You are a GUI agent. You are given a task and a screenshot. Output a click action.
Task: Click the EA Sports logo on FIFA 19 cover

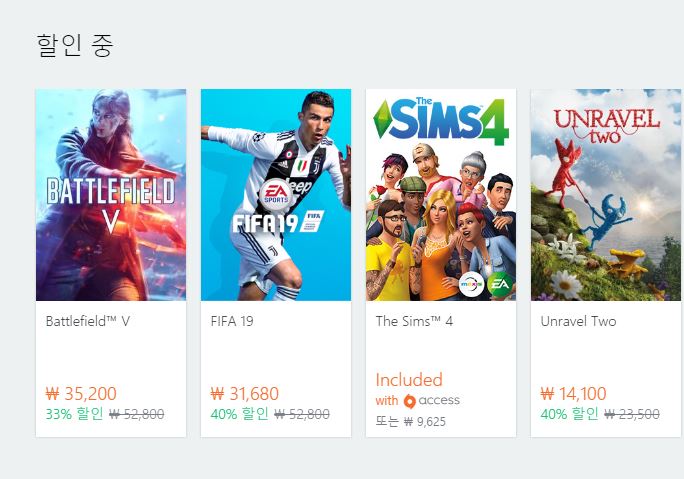coord(275,193)
